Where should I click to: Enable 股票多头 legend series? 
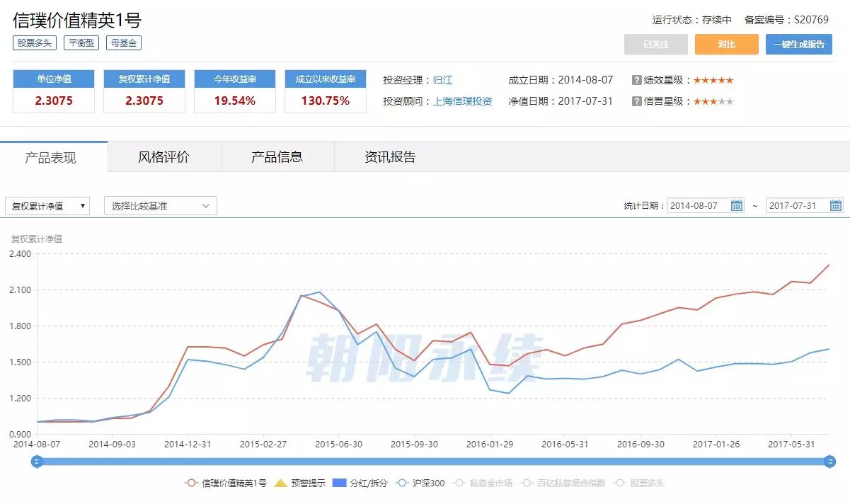click(x=638, y=483)
